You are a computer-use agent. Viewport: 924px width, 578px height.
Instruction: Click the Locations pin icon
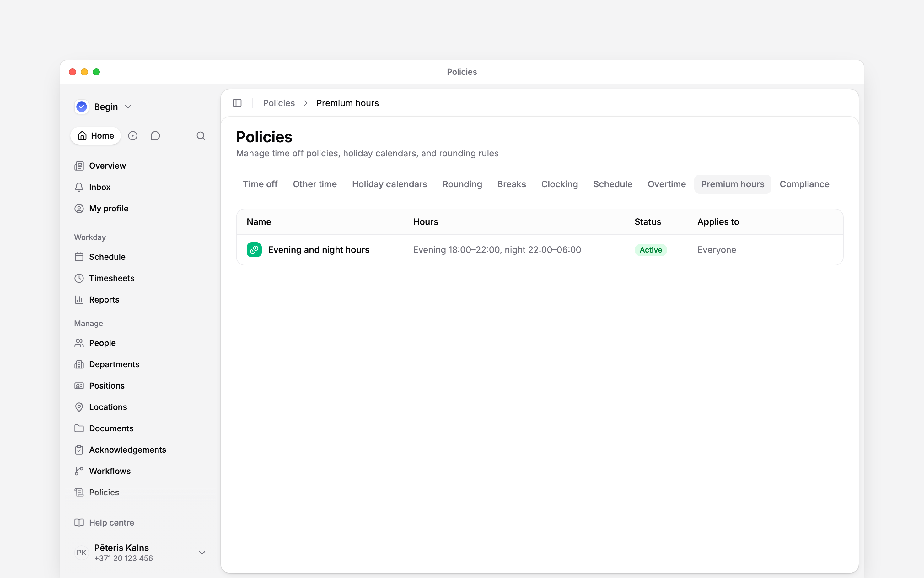79,407
